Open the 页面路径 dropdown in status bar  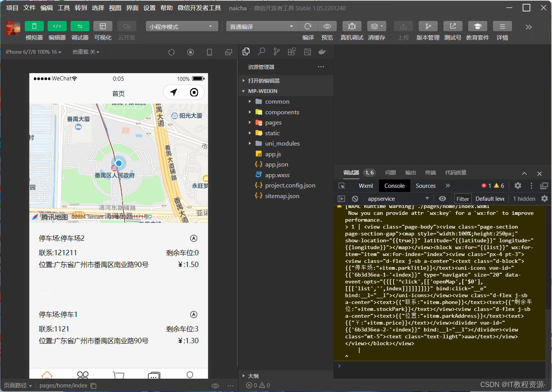[18, 386]
